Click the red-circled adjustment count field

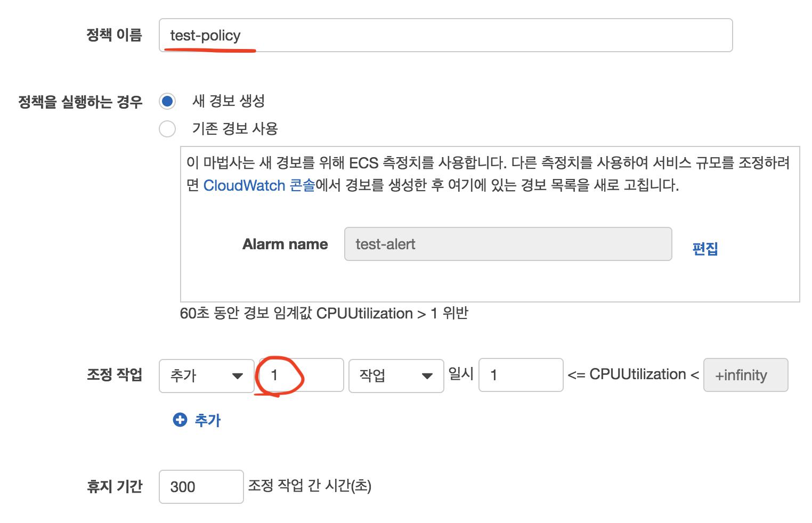tap(301, 375)
